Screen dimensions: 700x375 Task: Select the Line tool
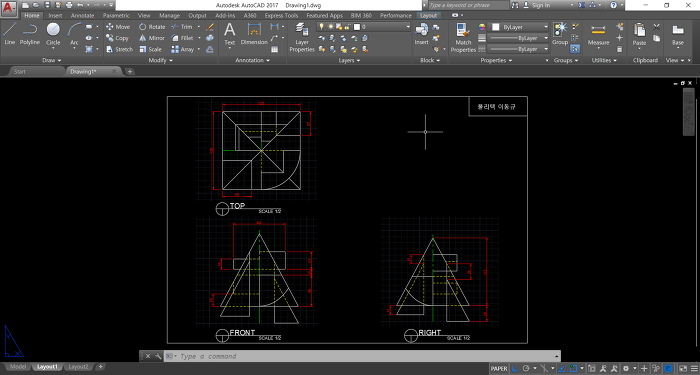point(9,34)
